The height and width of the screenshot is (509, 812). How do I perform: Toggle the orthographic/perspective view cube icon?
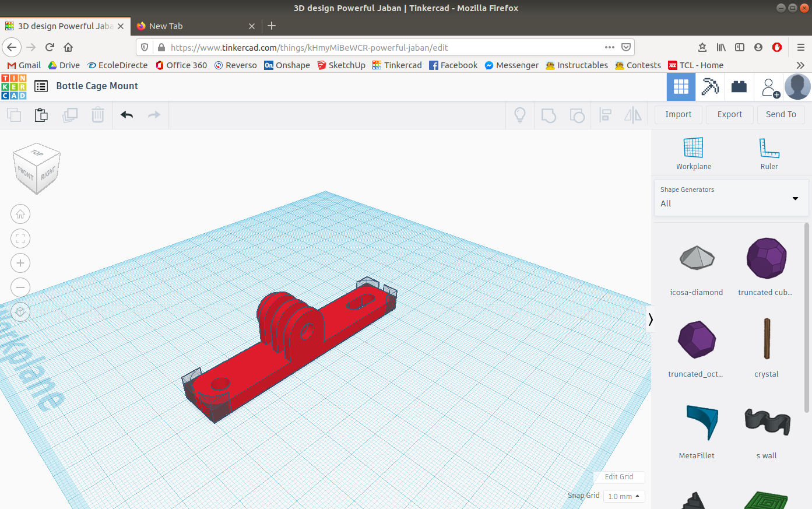click(20, 312)
